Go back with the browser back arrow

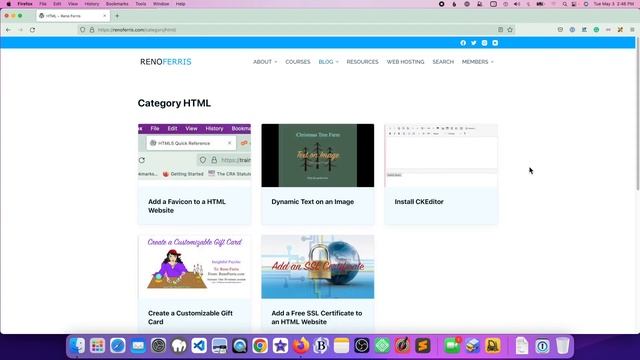click(x=8, y=30)
